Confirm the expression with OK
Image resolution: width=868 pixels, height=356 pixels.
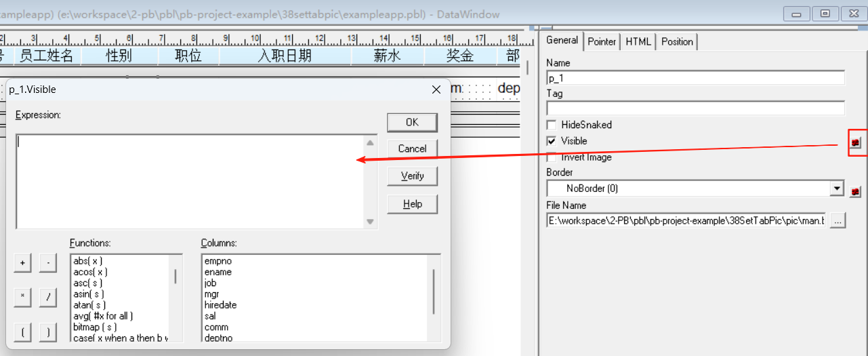point(412,122)
